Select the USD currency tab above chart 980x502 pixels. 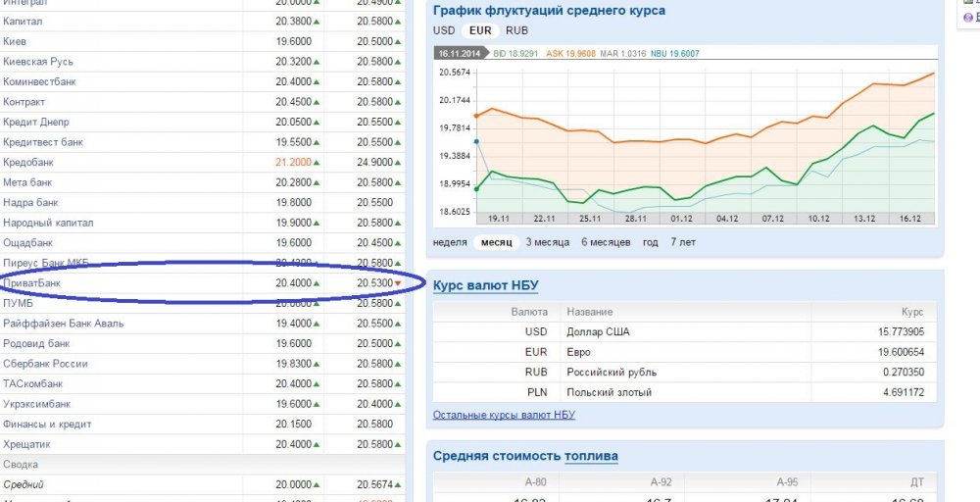[x=444, y=30]
